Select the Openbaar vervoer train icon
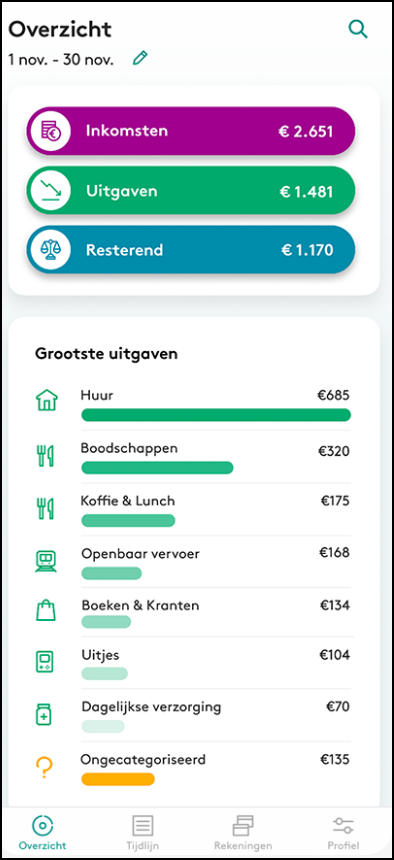 point(46,562)
